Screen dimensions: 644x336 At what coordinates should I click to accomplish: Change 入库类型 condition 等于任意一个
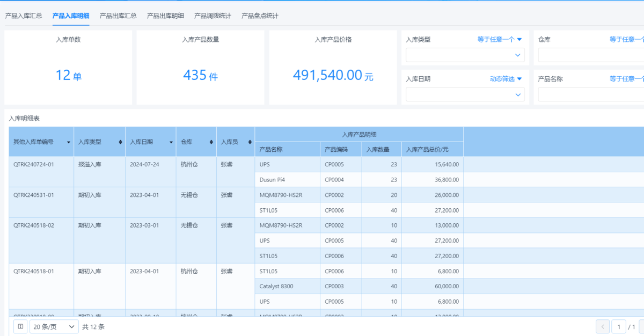pos(499,39)
